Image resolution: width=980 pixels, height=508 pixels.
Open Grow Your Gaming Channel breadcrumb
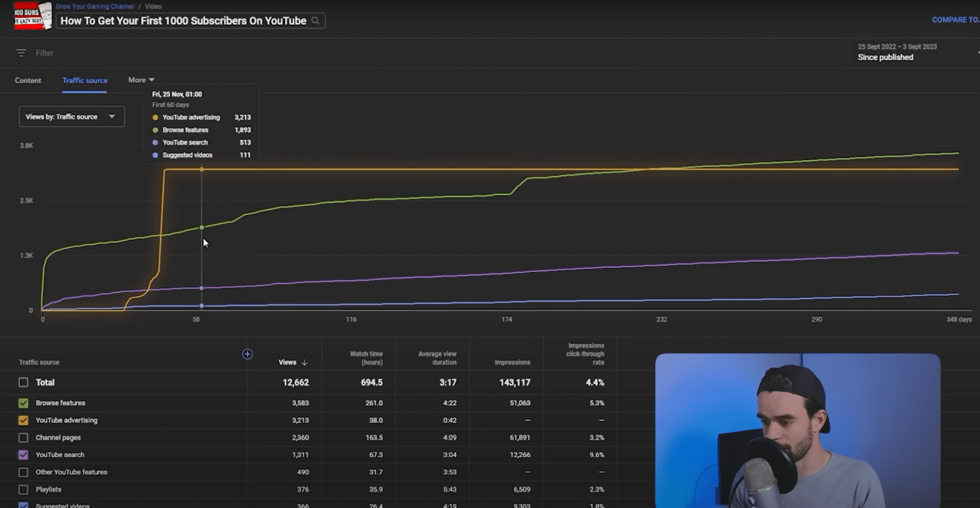click(x=95, y=6)
